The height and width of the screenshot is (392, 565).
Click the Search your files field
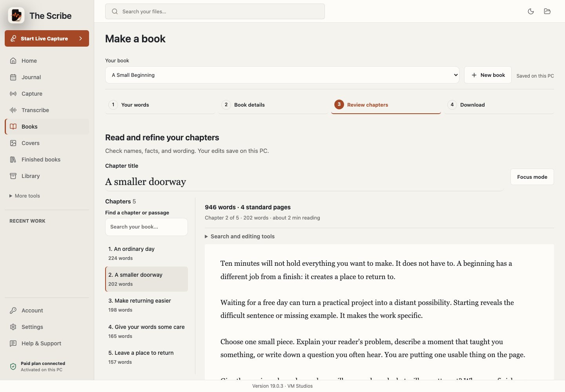[215, 11]
